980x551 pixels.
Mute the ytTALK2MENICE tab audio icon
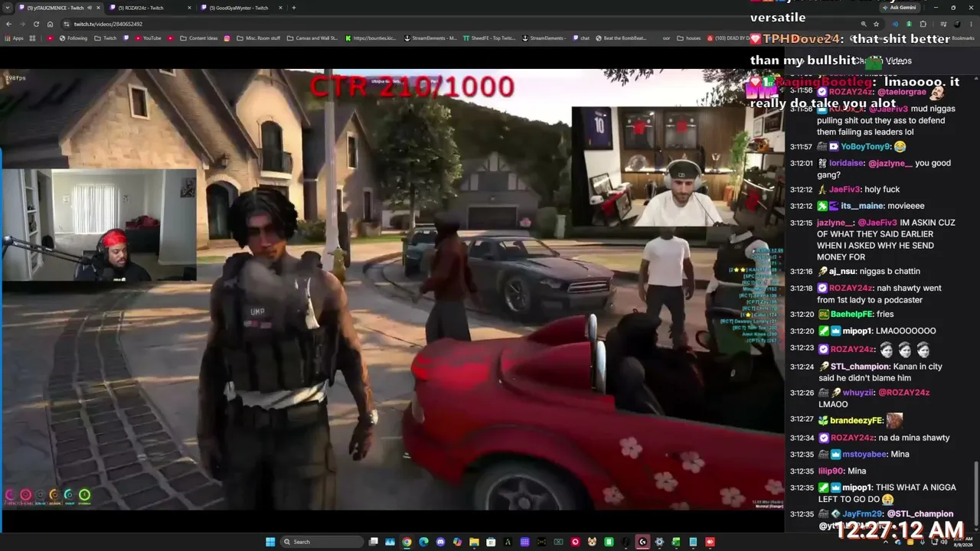point(90,8)
